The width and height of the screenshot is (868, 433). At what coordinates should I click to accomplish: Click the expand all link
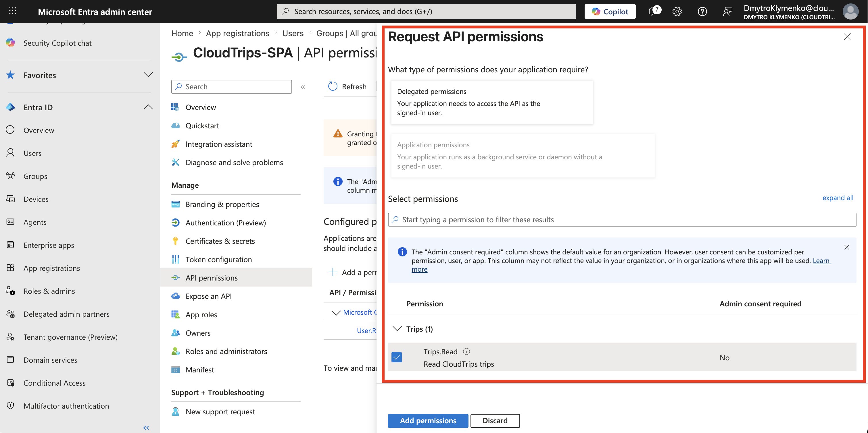[838, 198]
